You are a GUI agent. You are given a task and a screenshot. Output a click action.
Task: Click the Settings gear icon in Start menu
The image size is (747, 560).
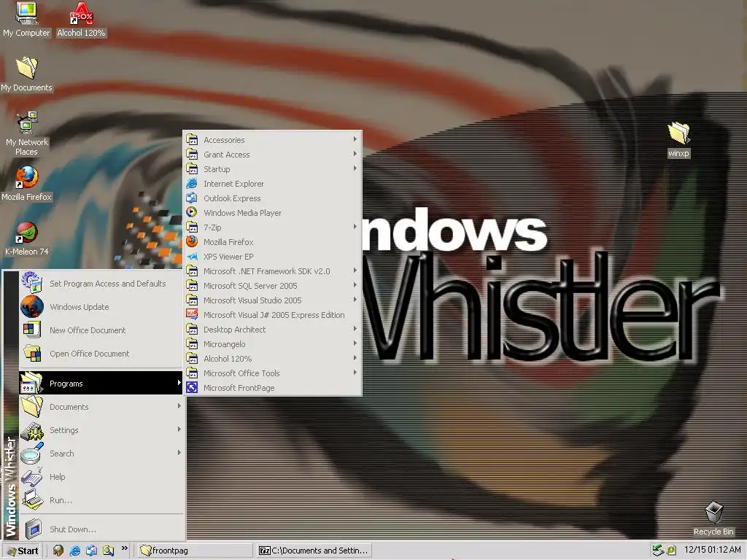point(32,430)
